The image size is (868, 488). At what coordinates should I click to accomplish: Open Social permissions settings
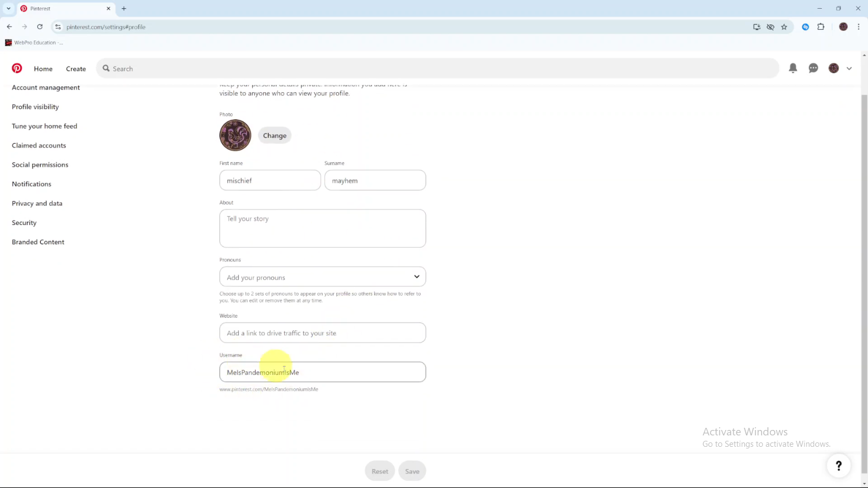pyautogui.click(x=40, y=165)
